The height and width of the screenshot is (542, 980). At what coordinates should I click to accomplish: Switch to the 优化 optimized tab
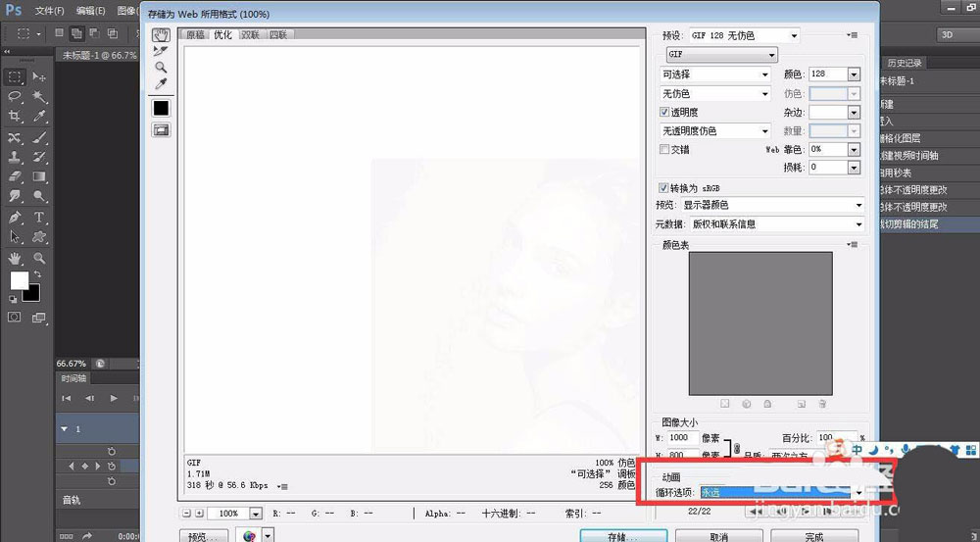[x=223, y=35]
